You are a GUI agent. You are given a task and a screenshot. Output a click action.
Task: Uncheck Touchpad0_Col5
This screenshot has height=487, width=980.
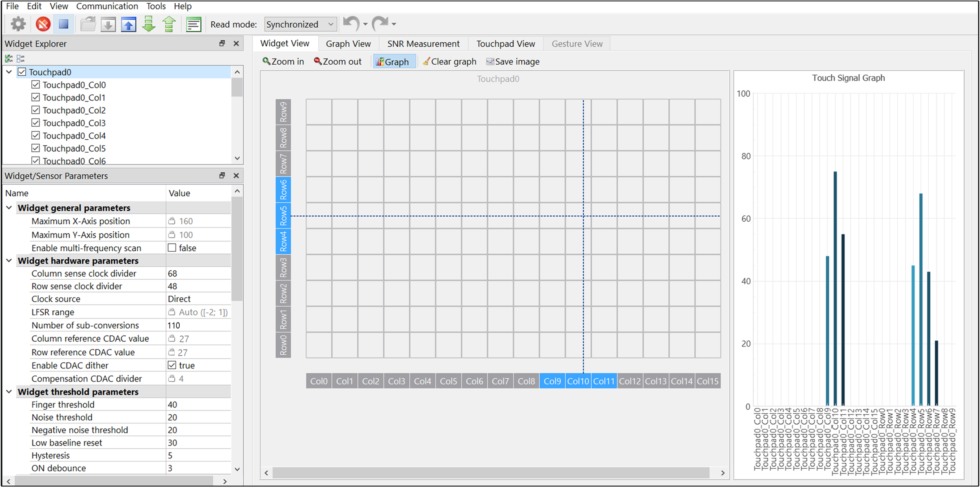pyautogui.click(x=35, y=148)
